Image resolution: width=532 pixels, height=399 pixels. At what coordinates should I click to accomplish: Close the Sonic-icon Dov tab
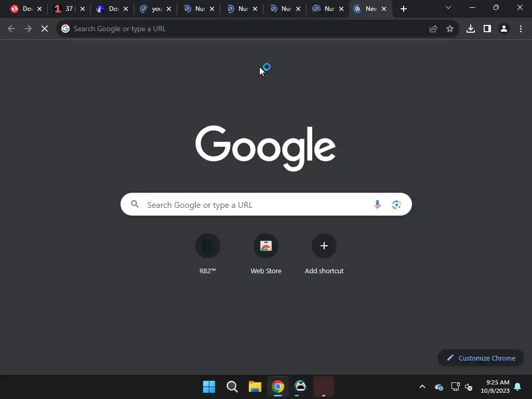tap(126, 9)
